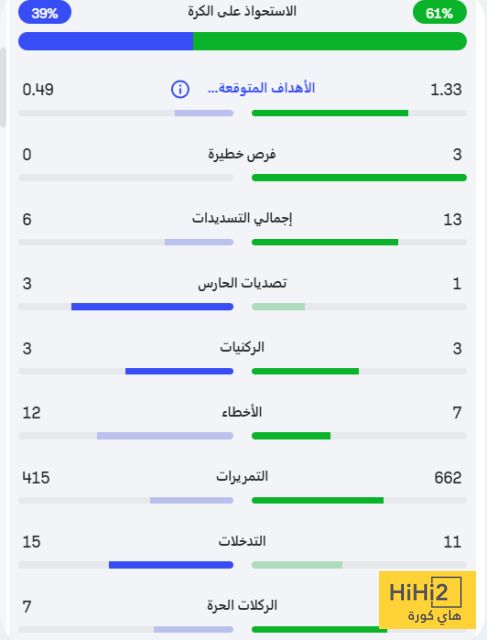Click the left-edge vertical scrollbar
The height and width of the screenshot is (640, 487).
point(3,87)
